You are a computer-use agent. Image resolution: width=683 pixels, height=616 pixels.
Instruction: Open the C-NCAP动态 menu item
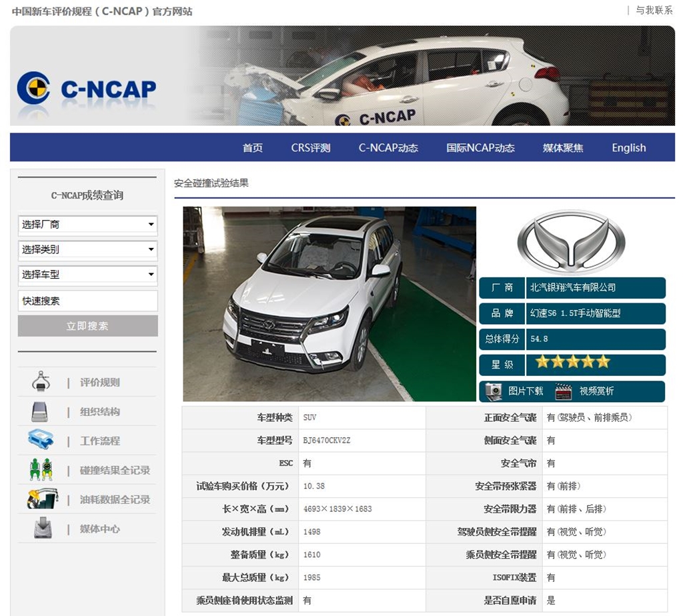click(x=388, y=148)
